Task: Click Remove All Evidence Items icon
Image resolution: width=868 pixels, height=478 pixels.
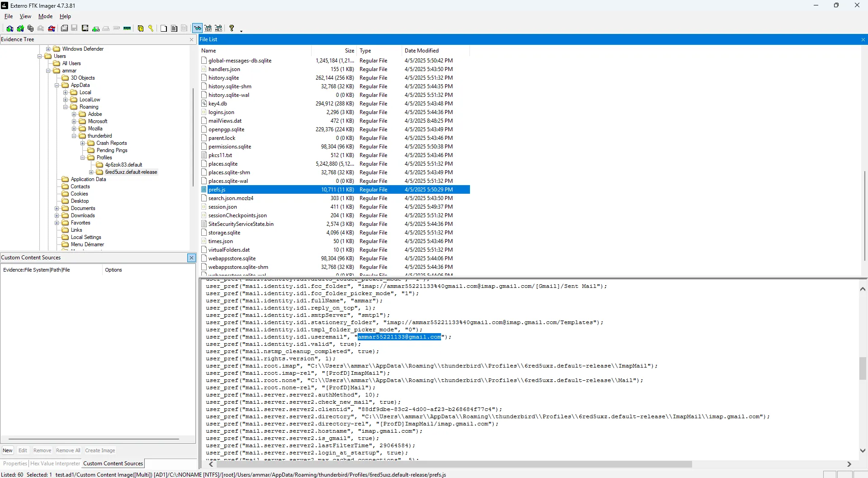Action: coord(52,28)
